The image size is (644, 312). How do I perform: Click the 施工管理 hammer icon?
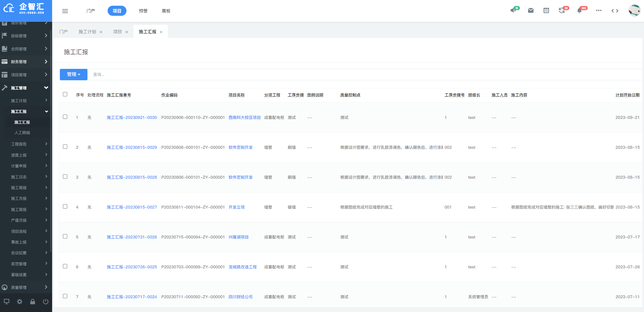tap(5, 88)
